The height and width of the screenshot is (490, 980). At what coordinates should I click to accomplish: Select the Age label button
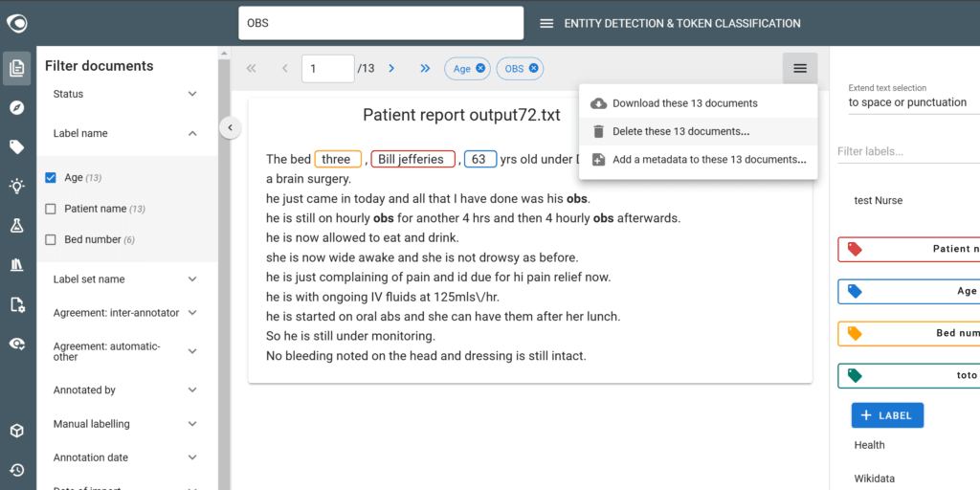point(909,291)
